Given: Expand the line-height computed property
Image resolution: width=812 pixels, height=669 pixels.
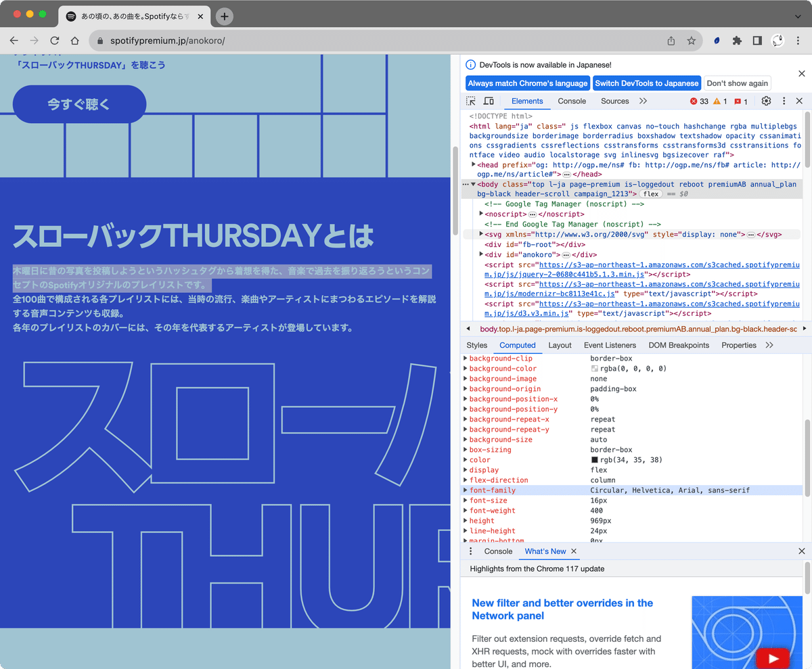Looking at the screenshot, I should (466, 531).
